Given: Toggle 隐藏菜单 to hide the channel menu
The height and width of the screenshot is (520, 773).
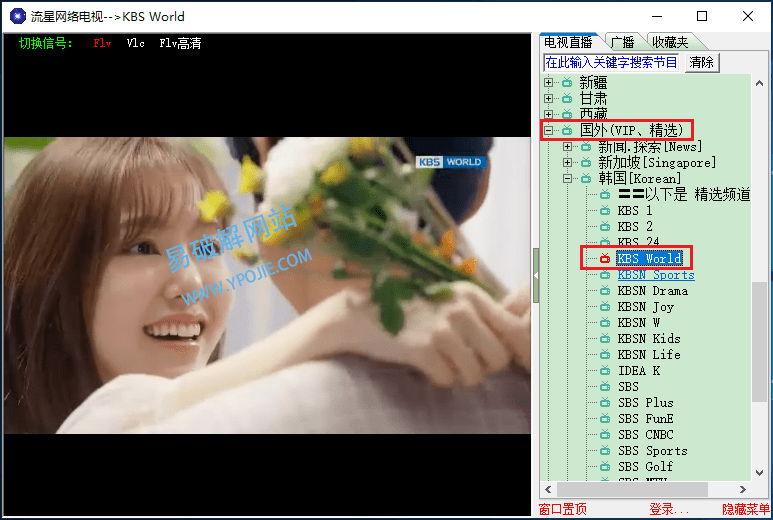Looking at the screenshot, I should 746,510.
